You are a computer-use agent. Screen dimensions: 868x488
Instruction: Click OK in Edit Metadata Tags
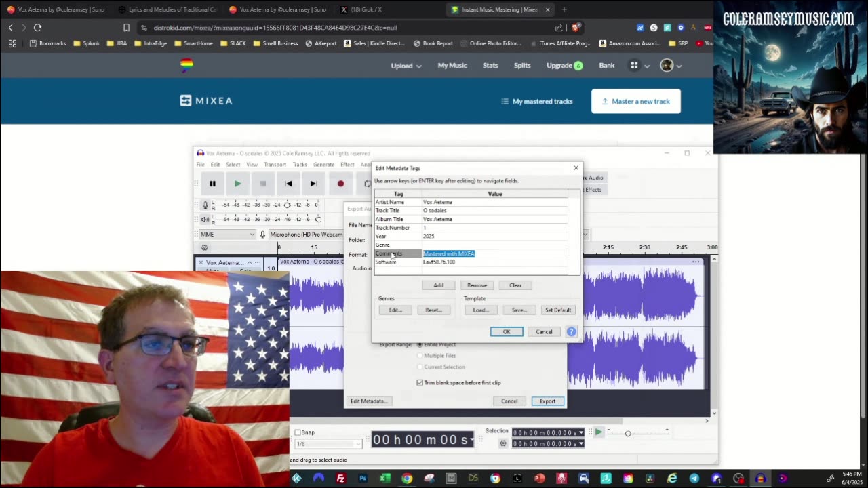click(507, 331)
